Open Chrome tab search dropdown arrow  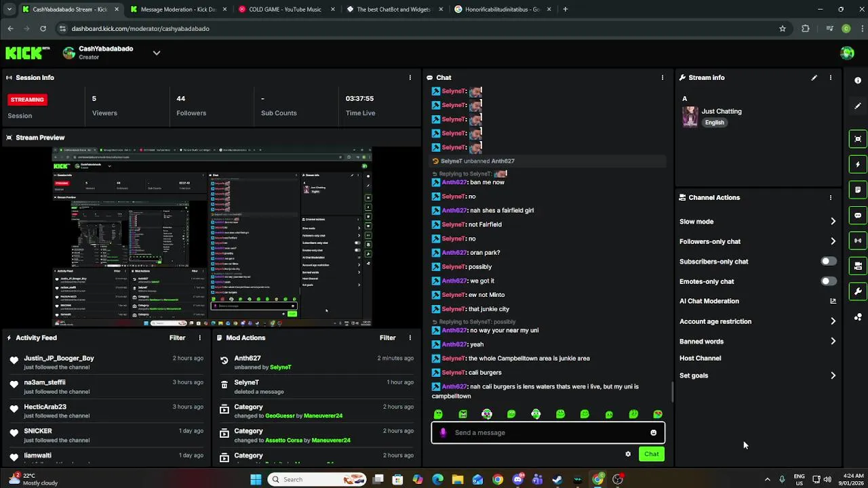click(x=9, y=9)
